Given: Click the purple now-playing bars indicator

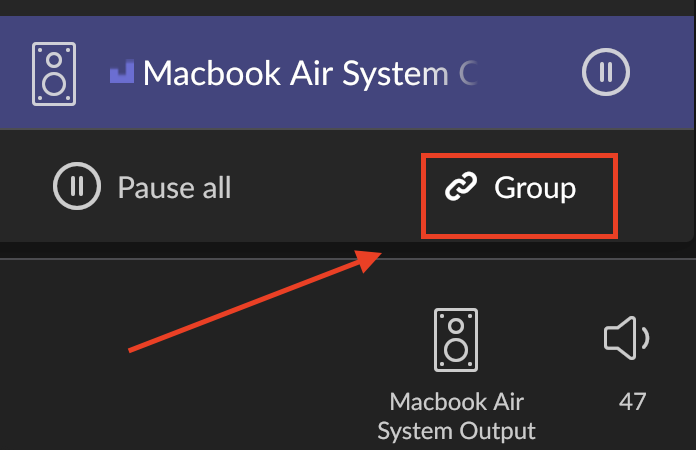Looking at the screenshot, I should pos(122,72).
